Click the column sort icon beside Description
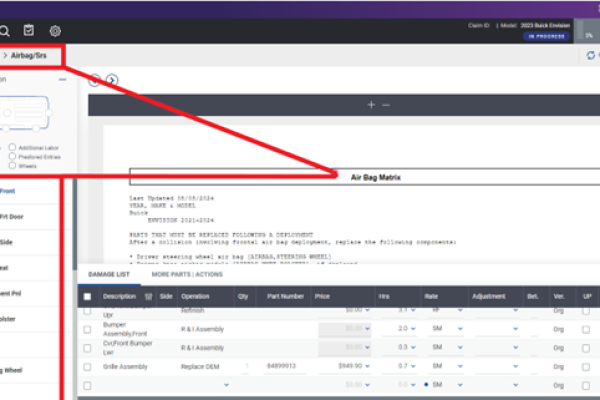 [x=148, y=296]
